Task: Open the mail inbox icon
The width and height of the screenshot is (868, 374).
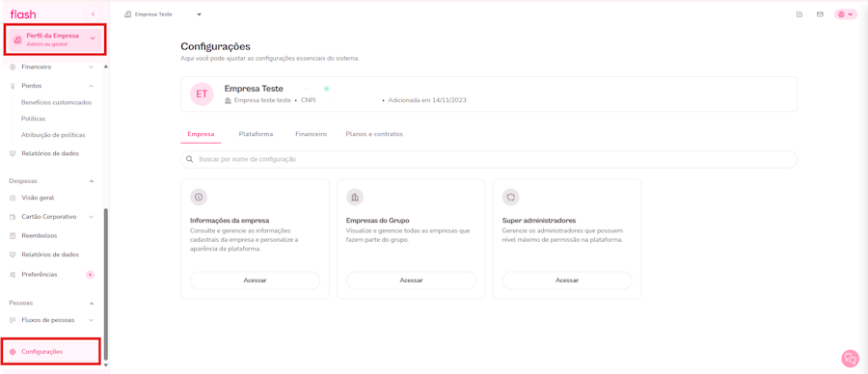Action: (x=820, y=14)
